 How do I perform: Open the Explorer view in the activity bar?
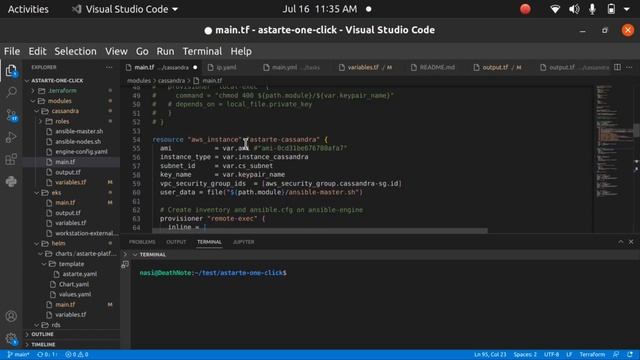(11, 70)
